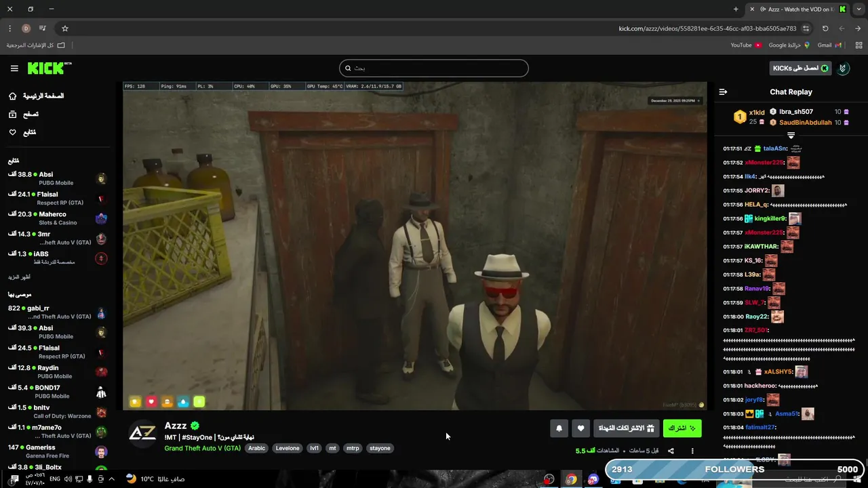Open gabi_rr recommended channel

coord(58,312)
